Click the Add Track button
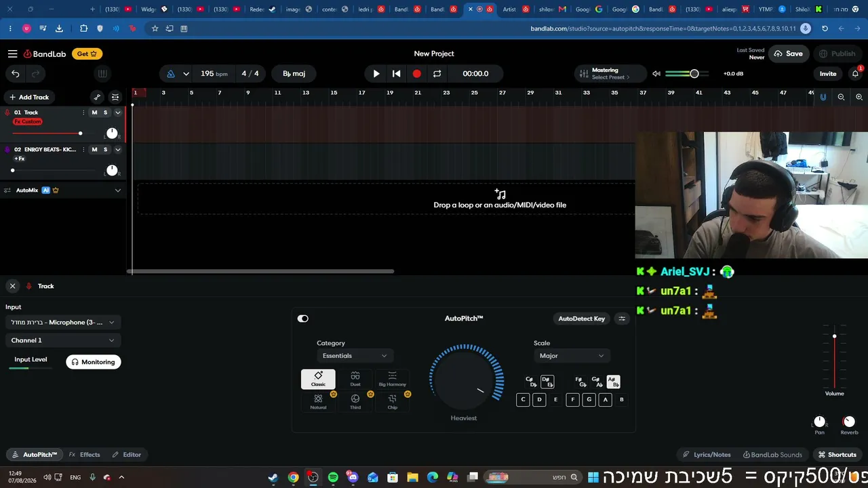 (29, 97)
